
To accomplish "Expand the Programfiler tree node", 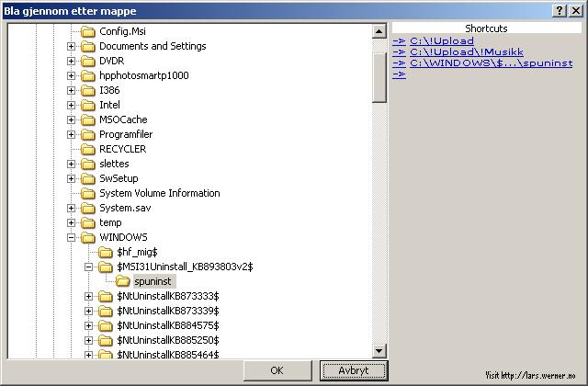I will (x=71, y=134).
